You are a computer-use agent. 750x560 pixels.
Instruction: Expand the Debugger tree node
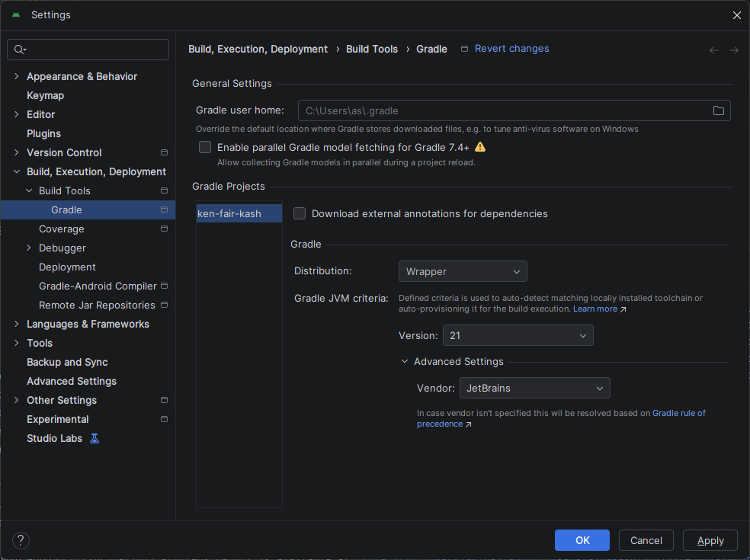[x=29, y=248]
